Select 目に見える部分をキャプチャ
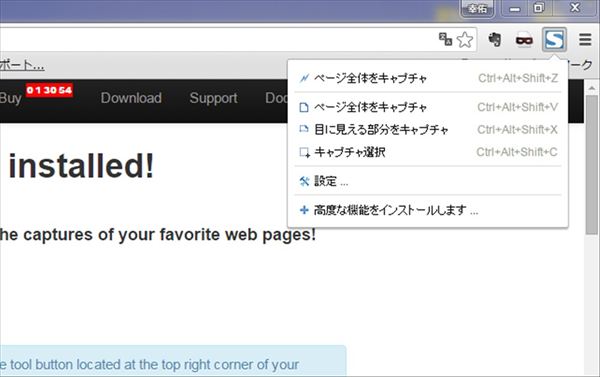Screen dimensions: 600x377 pos(428,130)
